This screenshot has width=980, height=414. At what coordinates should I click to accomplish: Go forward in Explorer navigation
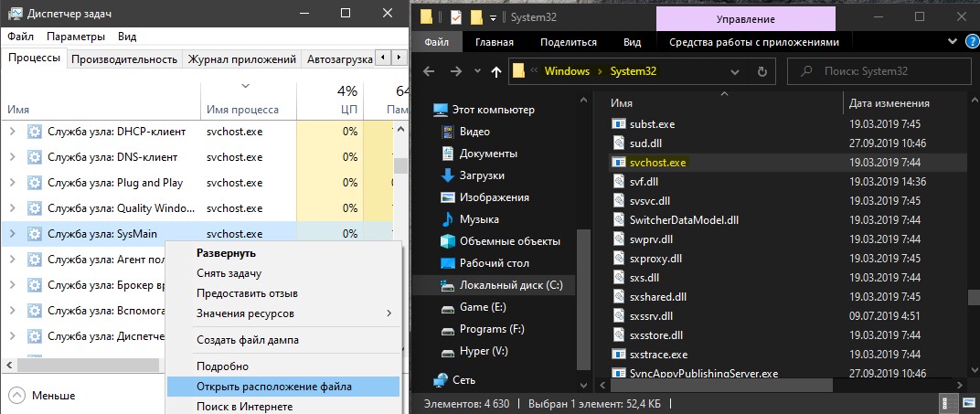pos(456,71)
